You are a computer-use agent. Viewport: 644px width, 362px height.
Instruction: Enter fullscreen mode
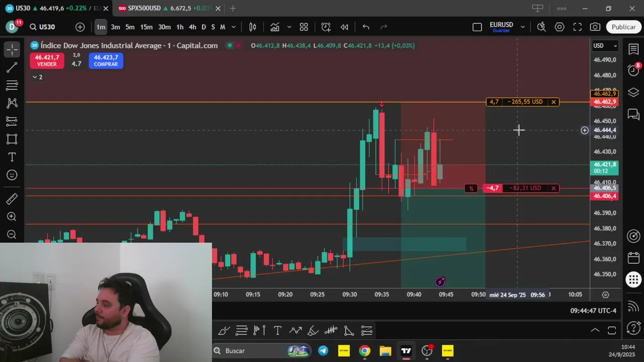click(578, 27)
